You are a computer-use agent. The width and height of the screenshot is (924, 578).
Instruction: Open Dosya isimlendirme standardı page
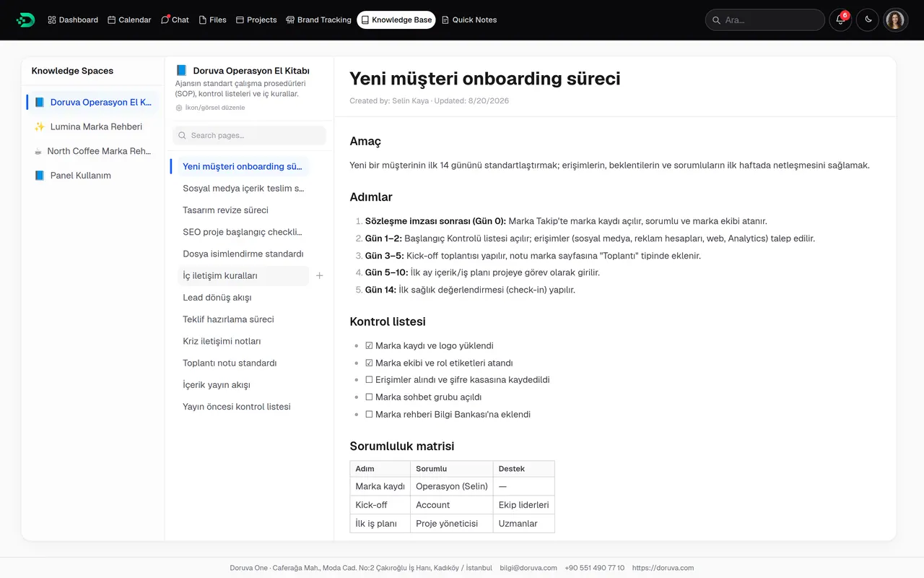243,254
